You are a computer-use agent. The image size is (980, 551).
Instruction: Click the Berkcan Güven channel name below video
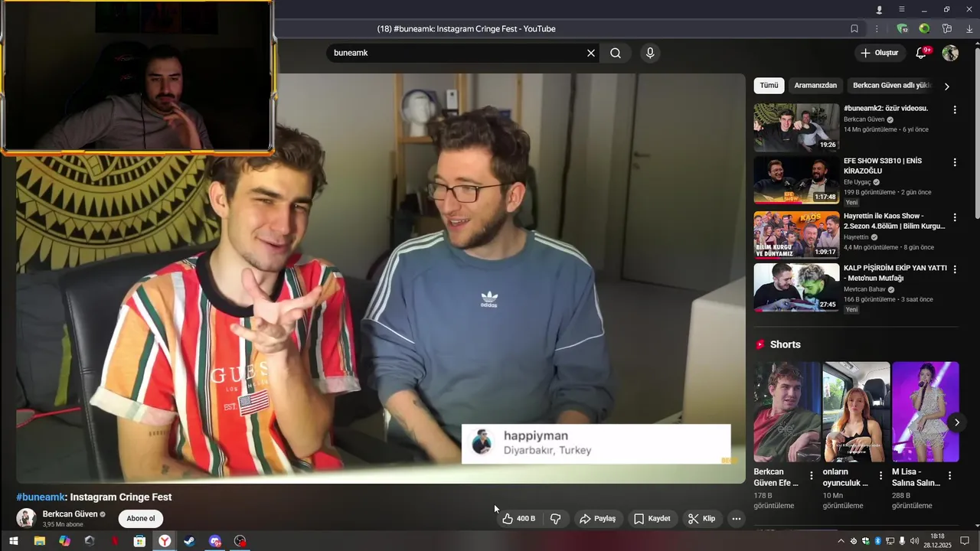tap(70, 514)
